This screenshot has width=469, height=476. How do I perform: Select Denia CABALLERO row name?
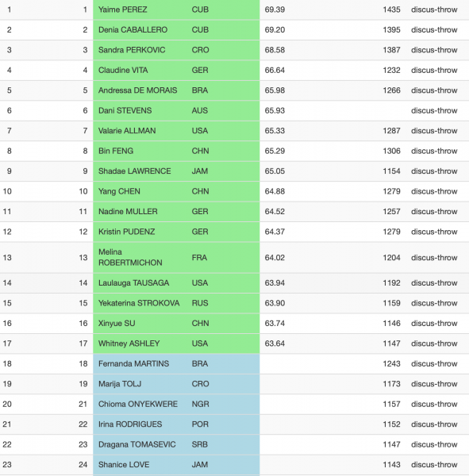click(x=133, y=30)
